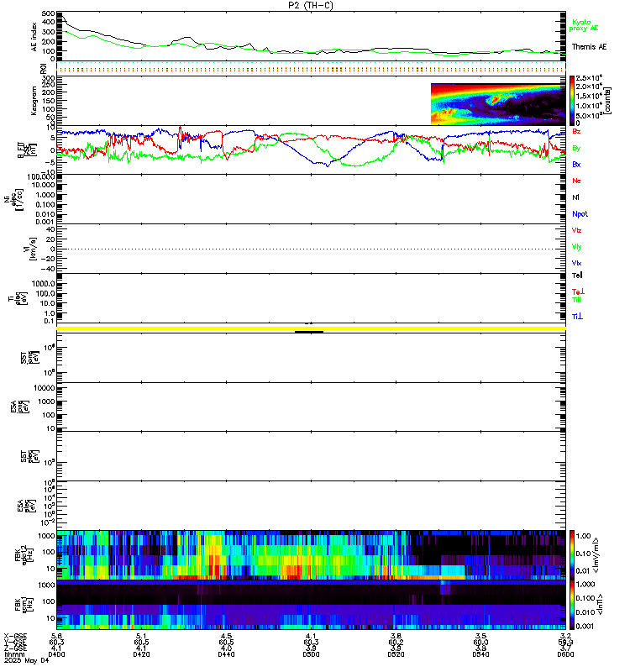The height and width of the screenshot is (672, 630).
Task: Click the red Bz legend label
Action: (x=576, y=131)
